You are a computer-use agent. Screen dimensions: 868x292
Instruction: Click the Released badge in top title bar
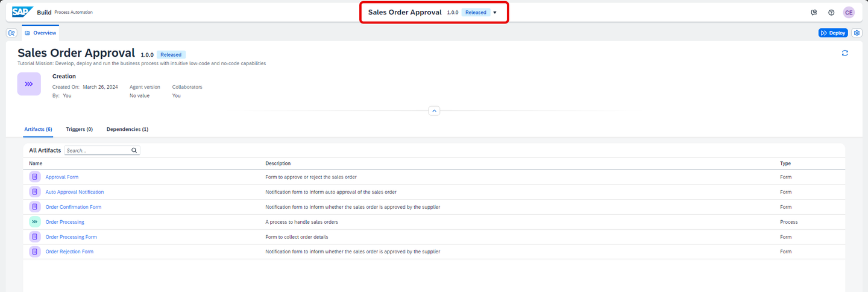click(476, 13)
